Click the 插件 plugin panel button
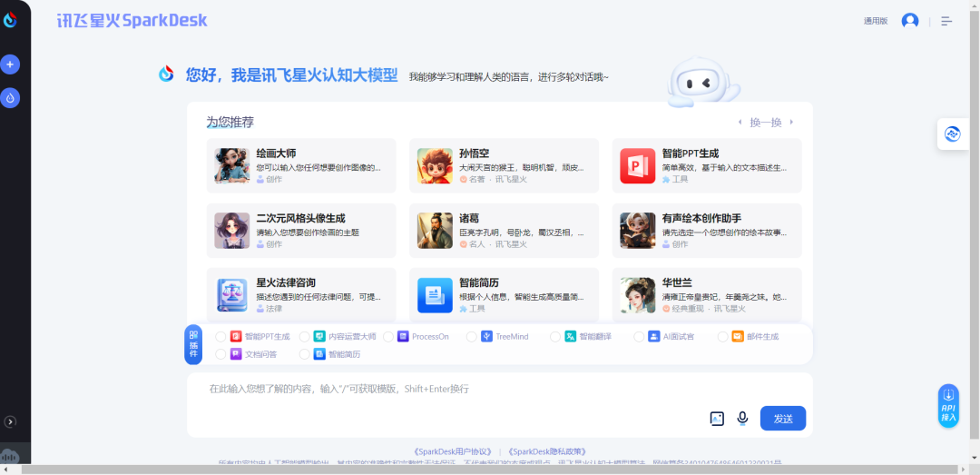The height and width of the screenshot is (475, 980). point(193,344)
